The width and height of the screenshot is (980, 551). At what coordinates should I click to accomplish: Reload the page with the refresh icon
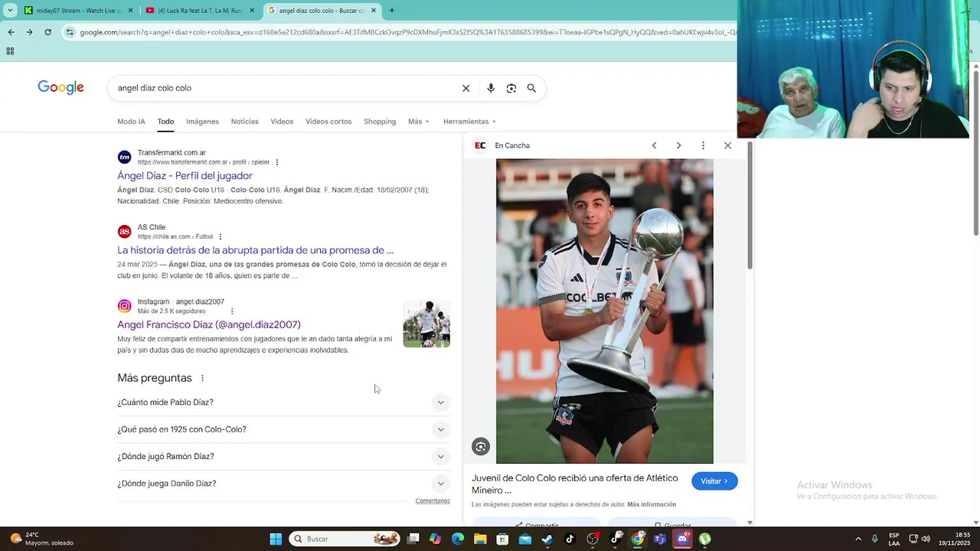coord(47,32)
